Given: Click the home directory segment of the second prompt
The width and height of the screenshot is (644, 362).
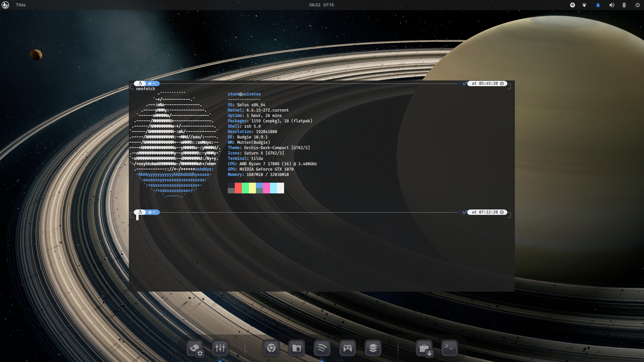Looking at the screenshot, I should 152,212.
